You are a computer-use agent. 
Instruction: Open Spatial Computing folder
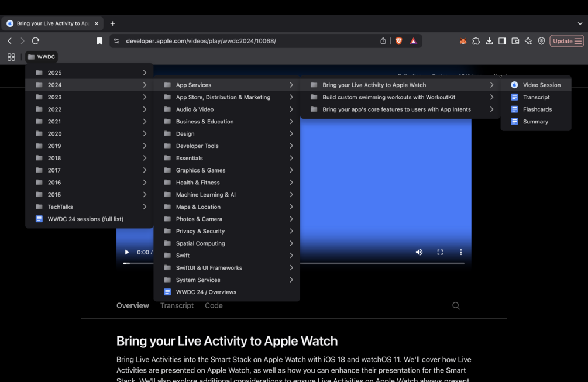(x=226, y=243)
